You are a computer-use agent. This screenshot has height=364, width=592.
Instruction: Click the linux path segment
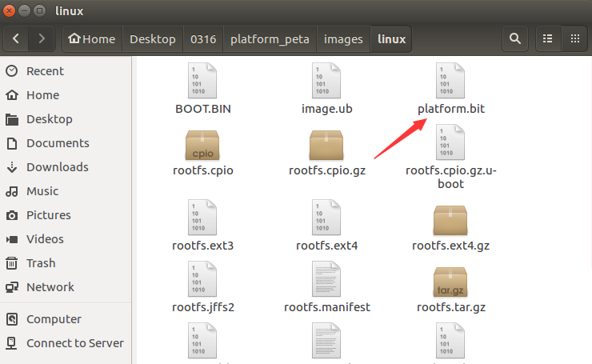pos(391,38)
